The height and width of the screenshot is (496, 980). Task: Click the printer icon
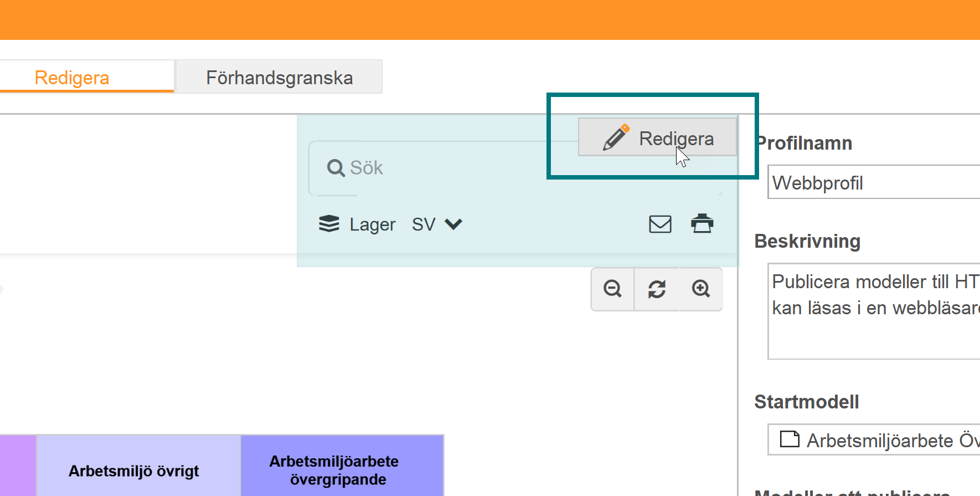click(702, 223)
